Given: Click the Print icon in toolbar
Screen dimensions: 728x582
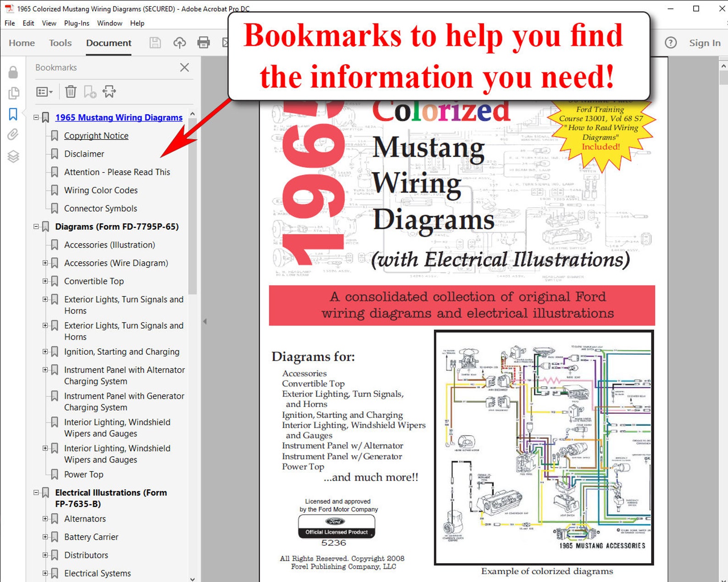Looking at the screenshot, I should (x=204, y=43).
